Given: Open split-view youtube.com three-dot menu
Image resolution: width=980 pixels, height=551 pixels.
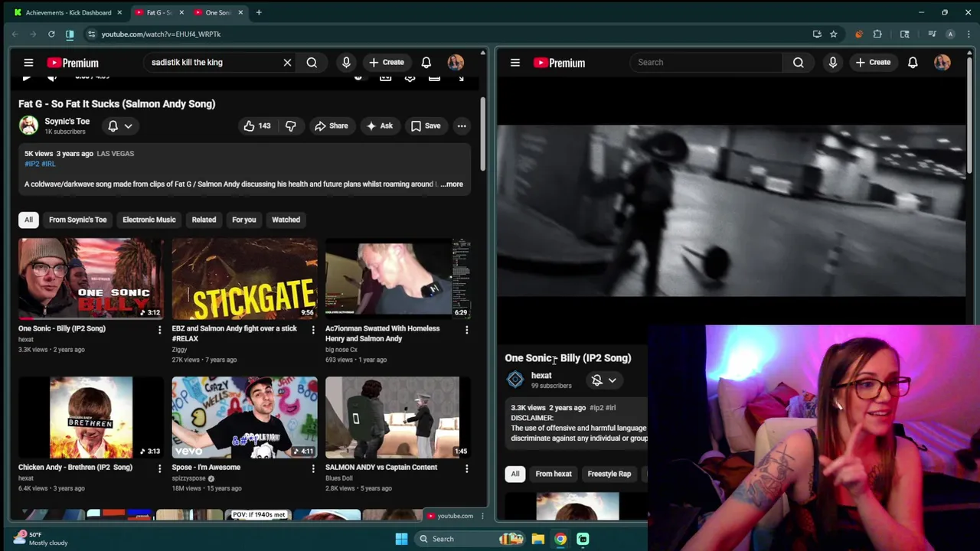Looking at the screenshot, I should pyautogui.click(x=482, y=516).
